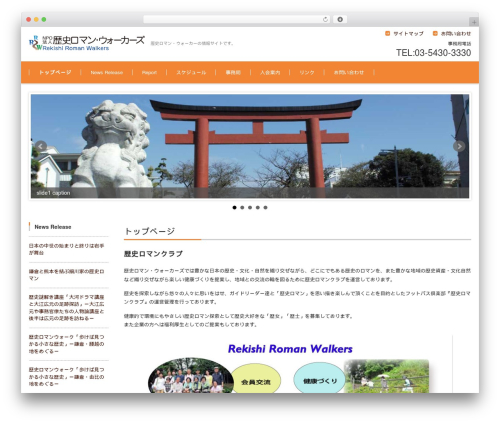Open the リンク menu item
The image size is (500, 423).
[x=307, y=72]
